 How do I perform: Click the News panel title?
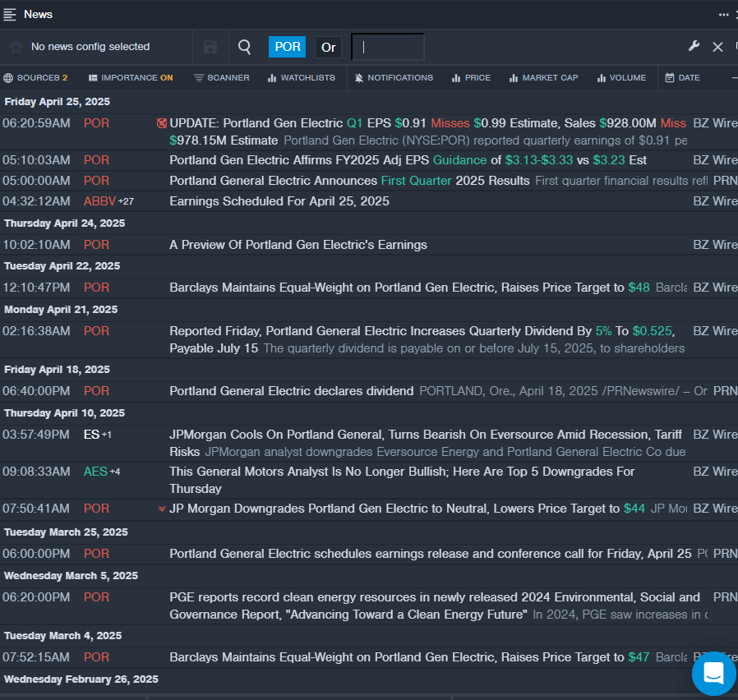coord(38,15)
